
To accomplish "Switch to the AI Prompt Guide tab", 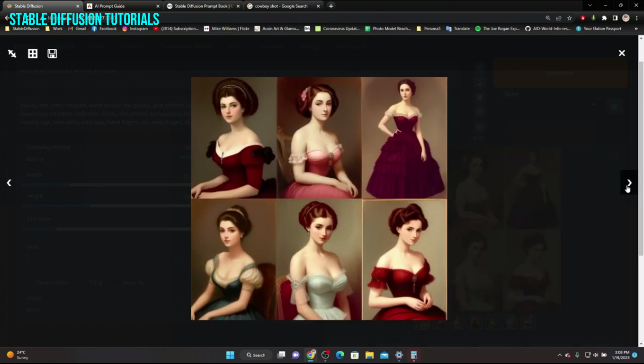I will coord(121,6).
